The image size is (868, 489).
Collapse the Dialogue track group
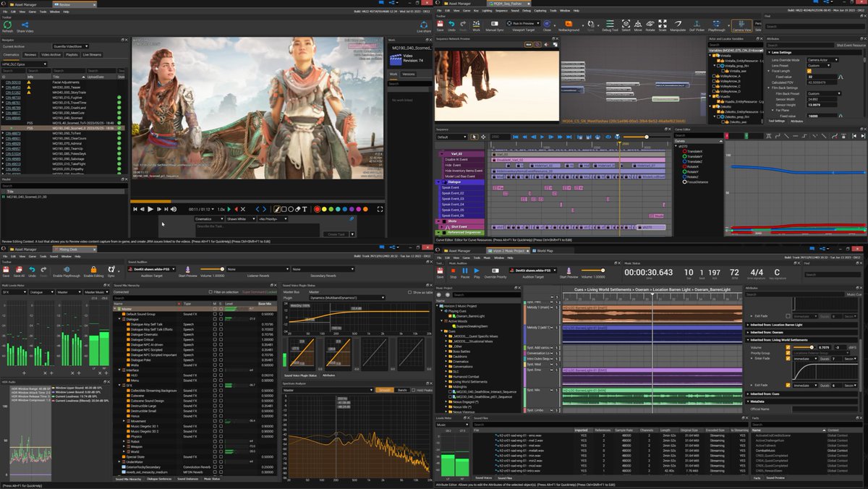coord(438,182)
